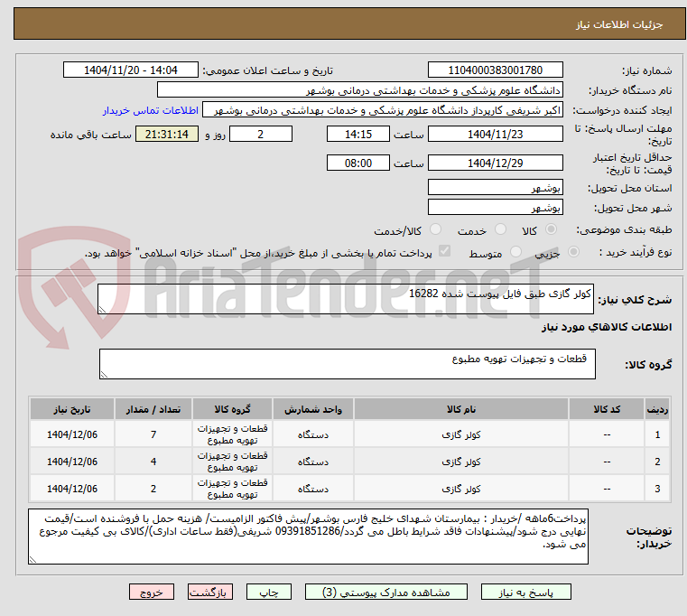Click the واحد شمارش column header
The height and width of the screenshot is (616, 687).
(x=313, y=409)
